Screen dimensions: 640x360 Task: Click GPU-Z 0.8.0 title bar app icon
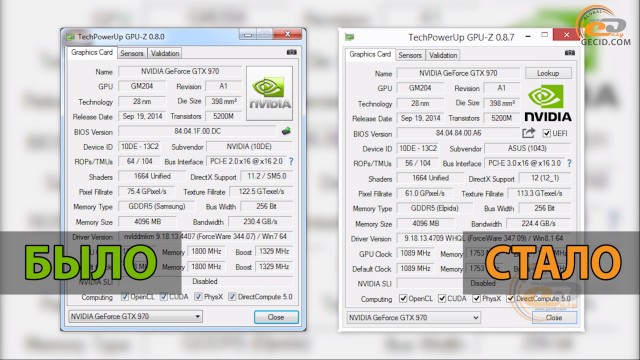(x=70, y=37)
